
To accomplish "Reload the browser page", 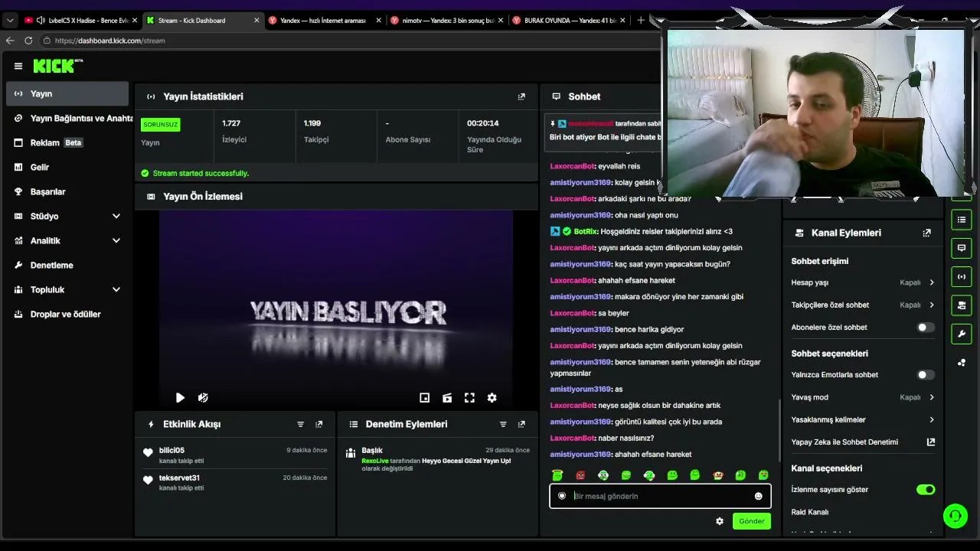I will pos(28,41).
